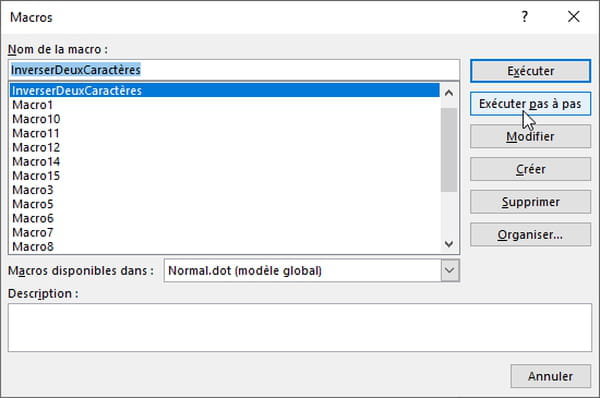Click the list scroll down arrow
600x398 pixels.
[x=449, y=244]
